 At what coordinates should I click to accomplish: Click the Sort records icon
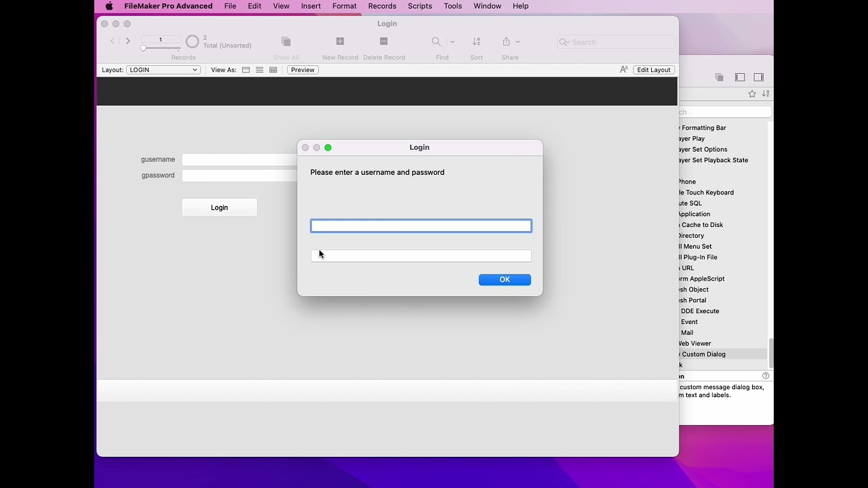(476, 41)
